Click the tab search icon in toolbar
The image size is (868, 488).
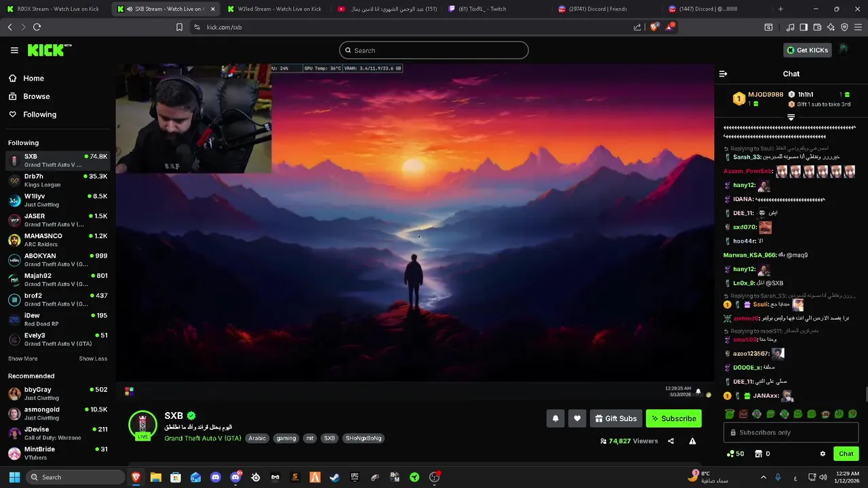(768, 27)
